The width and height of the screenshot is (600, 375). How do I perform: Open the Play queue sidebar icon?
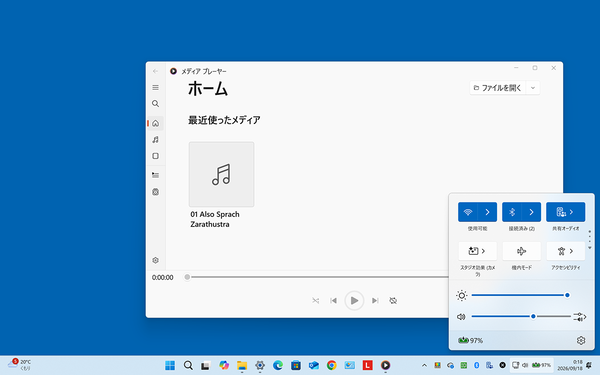click(x=155, y=175)
